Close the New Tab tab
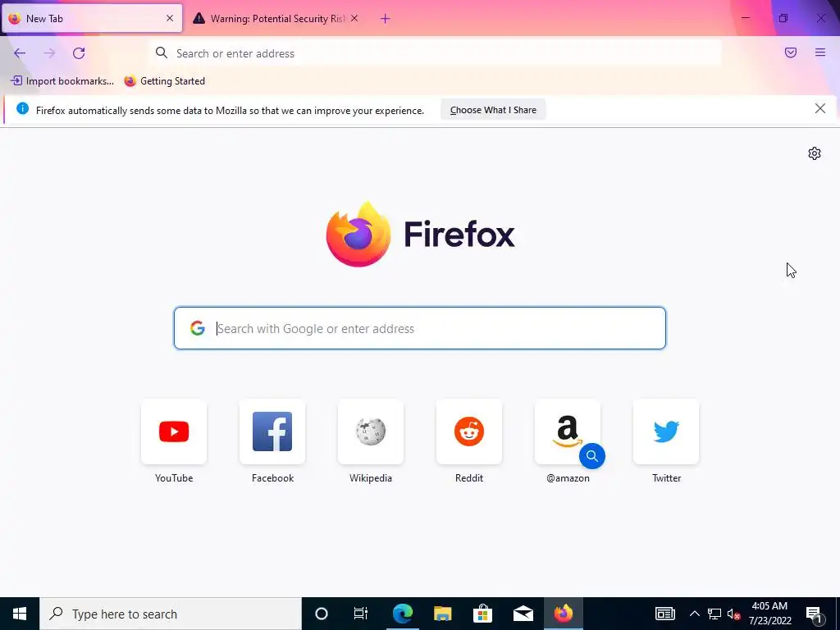 [170, 18]
